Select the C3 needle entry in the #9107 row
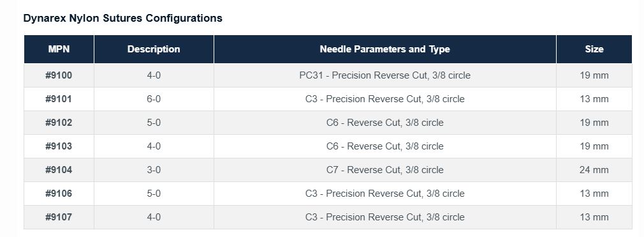This screenshot has width=644, height=237. [x=385, y=217]
